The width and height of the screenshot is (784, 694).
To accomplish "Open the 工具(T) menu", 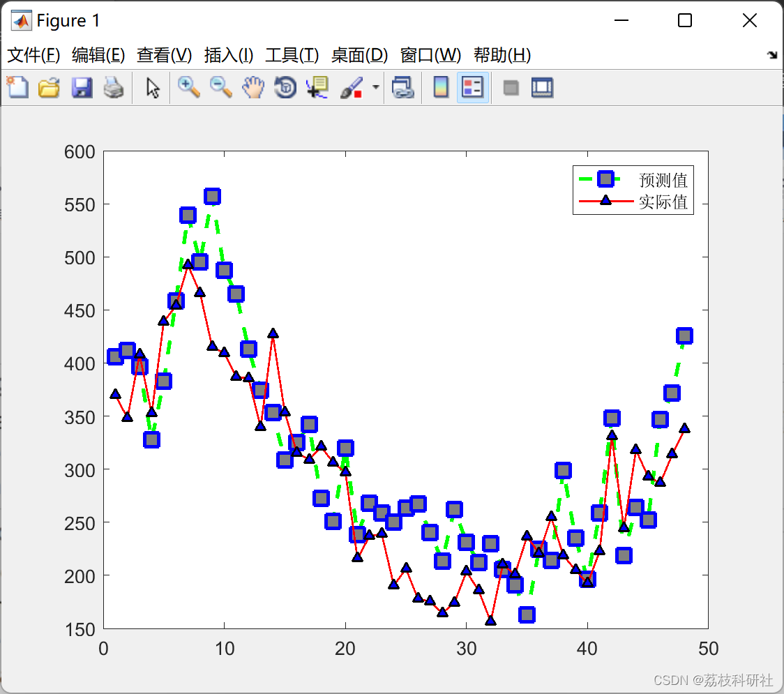I will click(x=292, y=55).
